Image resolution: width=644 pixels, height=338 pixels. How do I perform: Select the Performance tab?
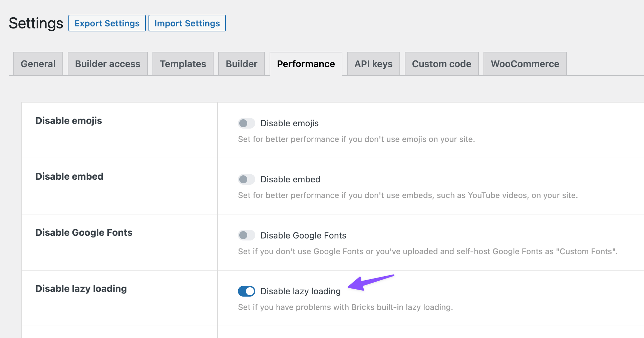coord(306,64)
